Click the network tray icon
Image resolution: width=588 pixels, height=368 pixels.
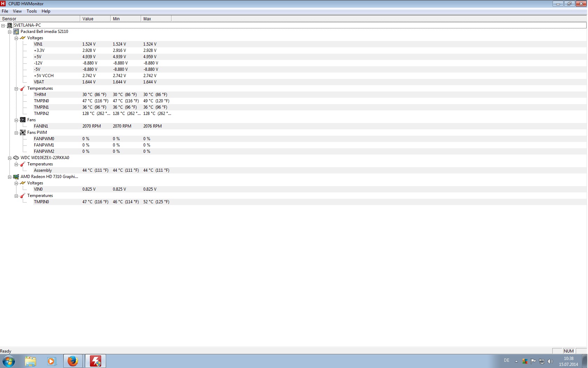coord(542,361)
